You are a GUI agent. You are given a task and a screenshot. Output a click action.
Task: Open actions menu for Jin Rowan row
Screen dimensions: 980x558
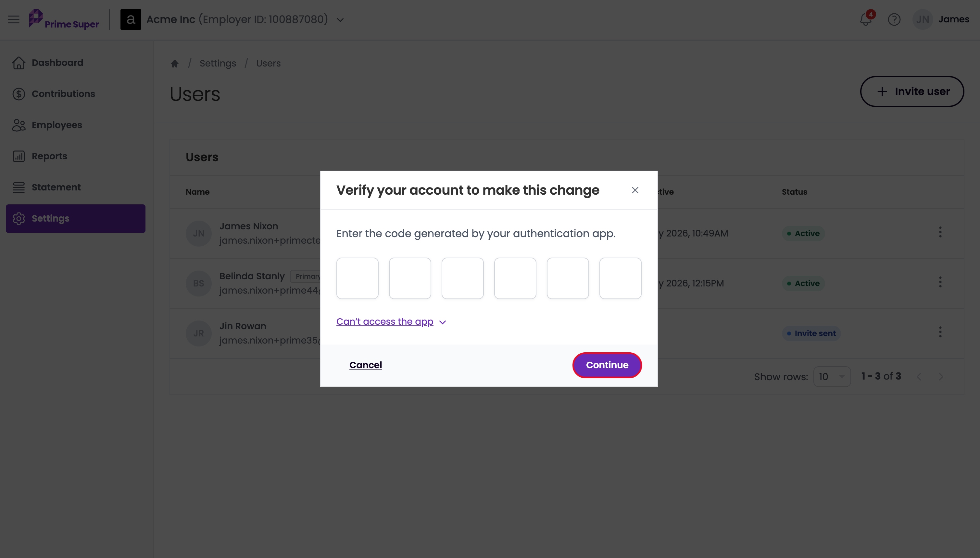pos(940,332)
